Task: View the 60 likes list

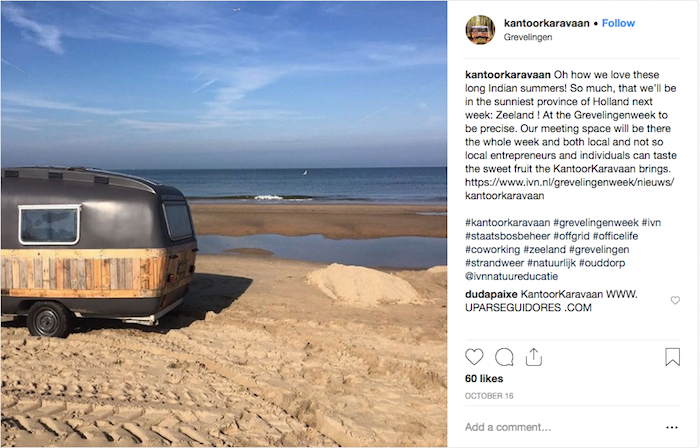Action: [x=484, y=378]
